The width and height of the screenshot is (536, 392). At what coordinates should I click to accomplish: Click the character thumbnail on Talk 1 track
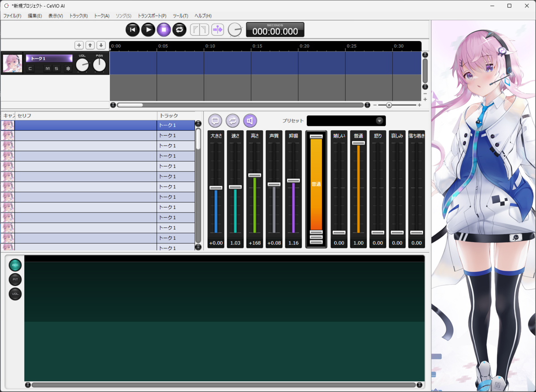pos(13,63)
